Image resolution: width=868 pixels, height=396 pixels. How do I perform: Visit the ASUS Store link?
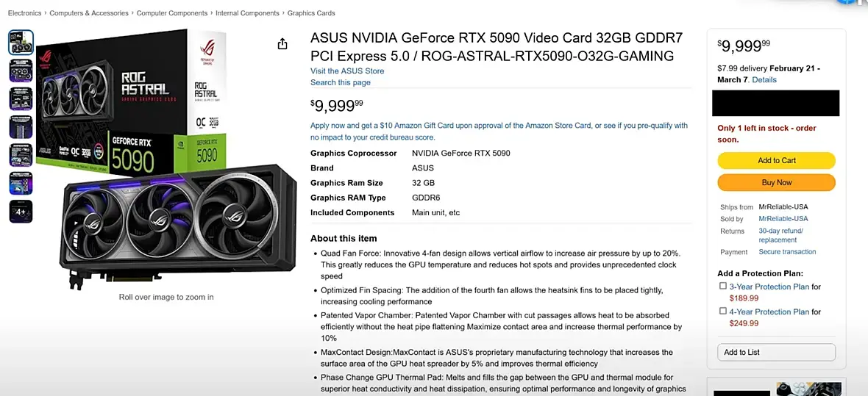pos(347,71)
